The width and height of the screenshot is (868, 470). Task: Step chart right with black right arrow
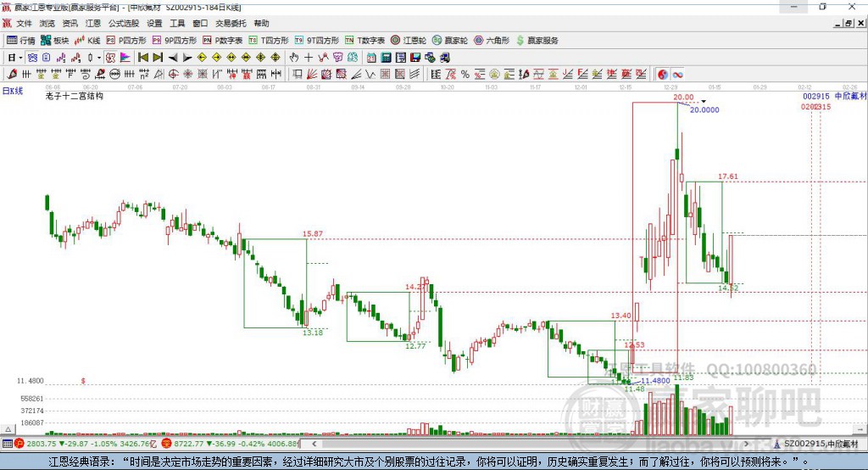coord(187,58)
